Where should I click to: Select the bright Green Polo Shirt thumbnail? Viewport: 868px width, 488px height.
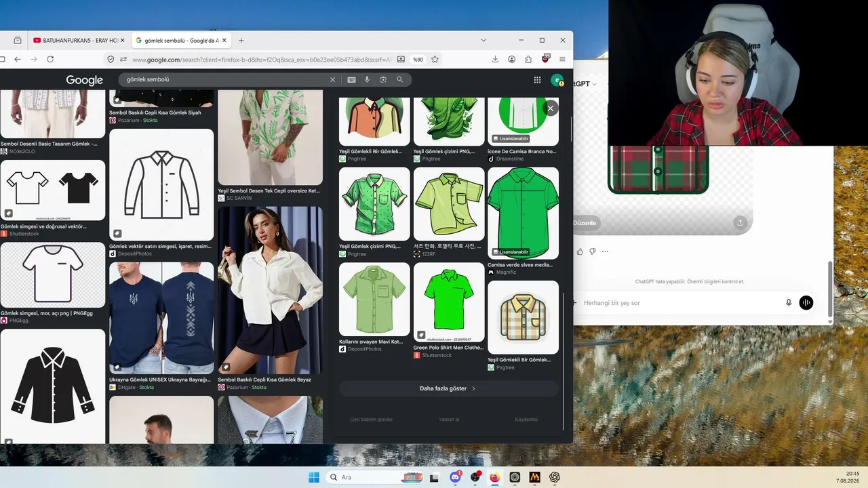coord(449,302)
